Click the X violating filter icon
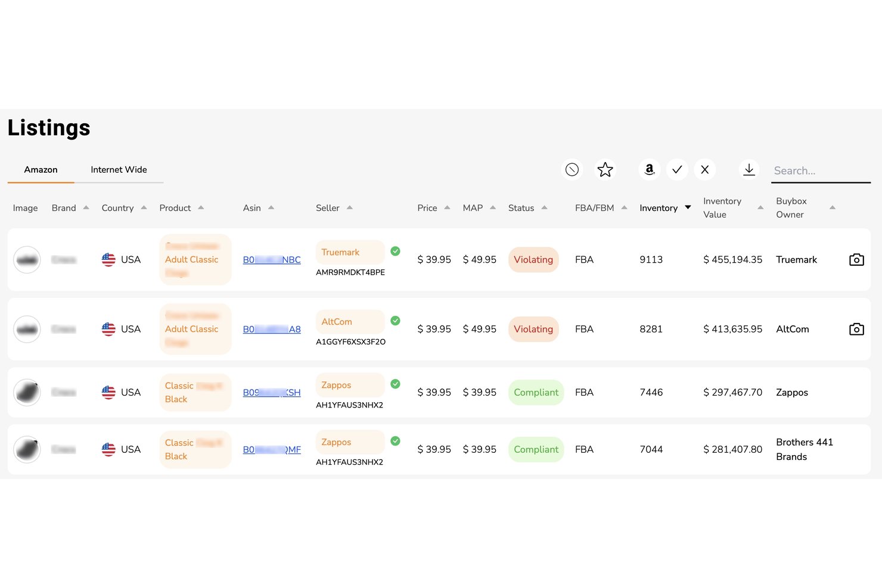This screenshot has width=882, height=588. point(705,170)
